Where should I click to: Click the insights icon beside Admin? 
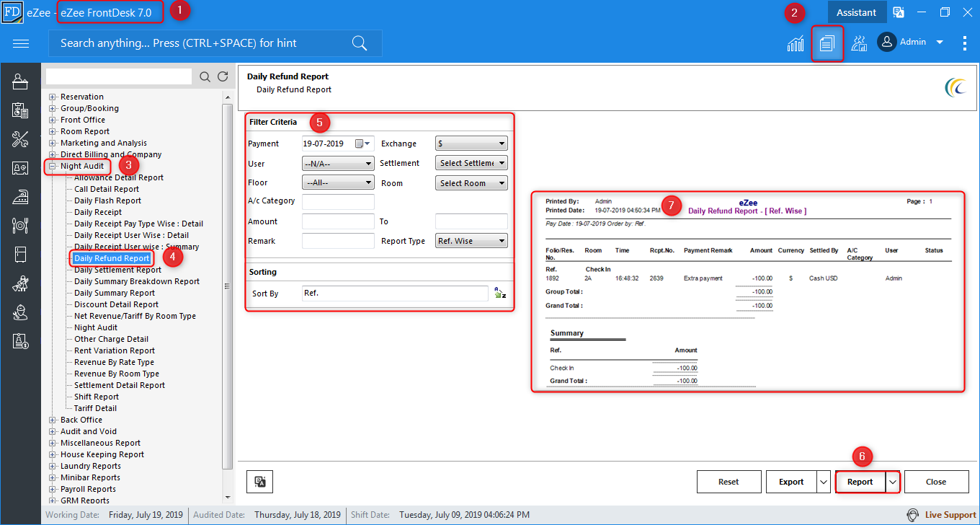point(859,43)
